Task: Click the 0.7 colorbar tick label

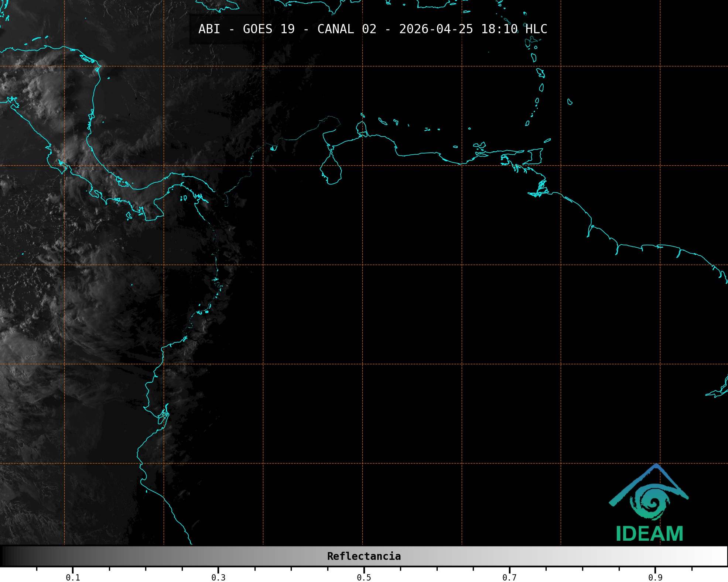Action: [x=509, y=577]
